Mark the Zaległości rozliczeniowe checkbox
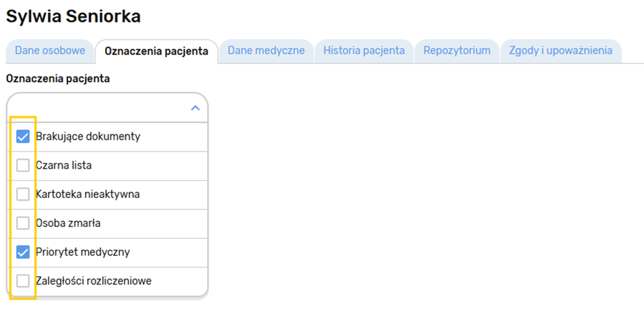 point(23,280)
